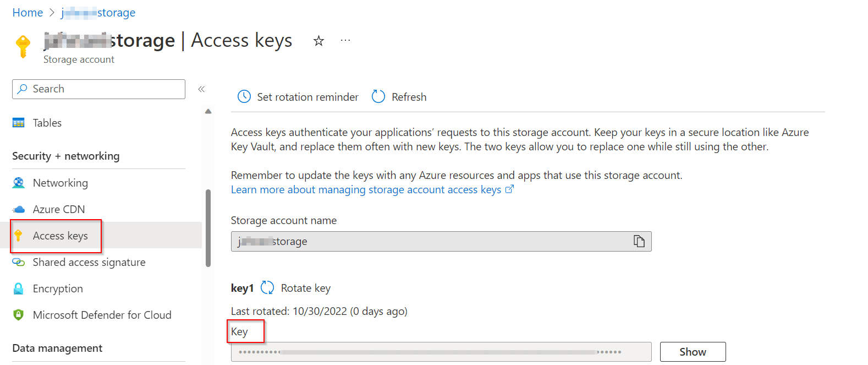Click Rotate key for key1
The width and height of the screenshot is (868, 365).
click(306, 288)
